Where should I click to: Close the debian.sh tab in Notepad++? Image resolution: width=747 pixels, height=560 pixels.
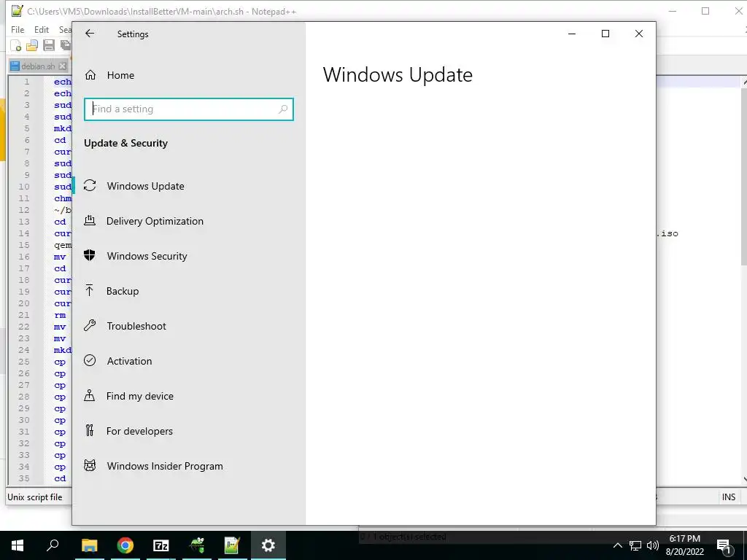click(63, 66)
